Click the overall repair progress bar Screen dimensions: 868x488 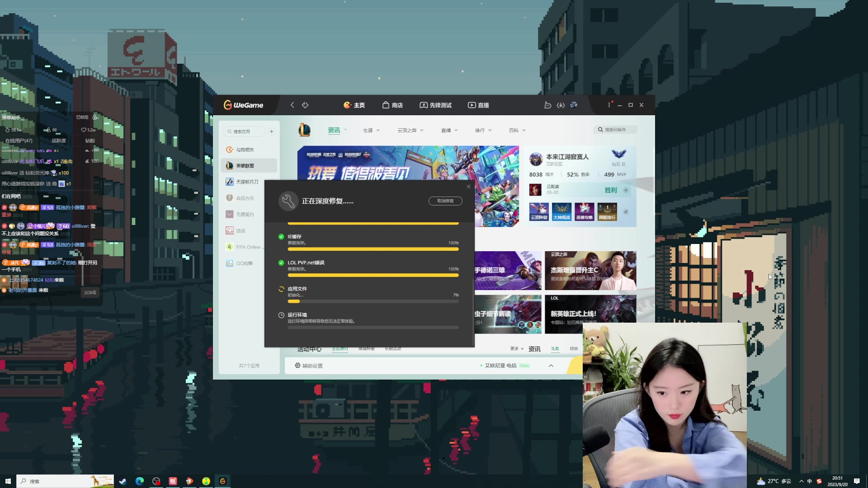[x=373, y=224]
